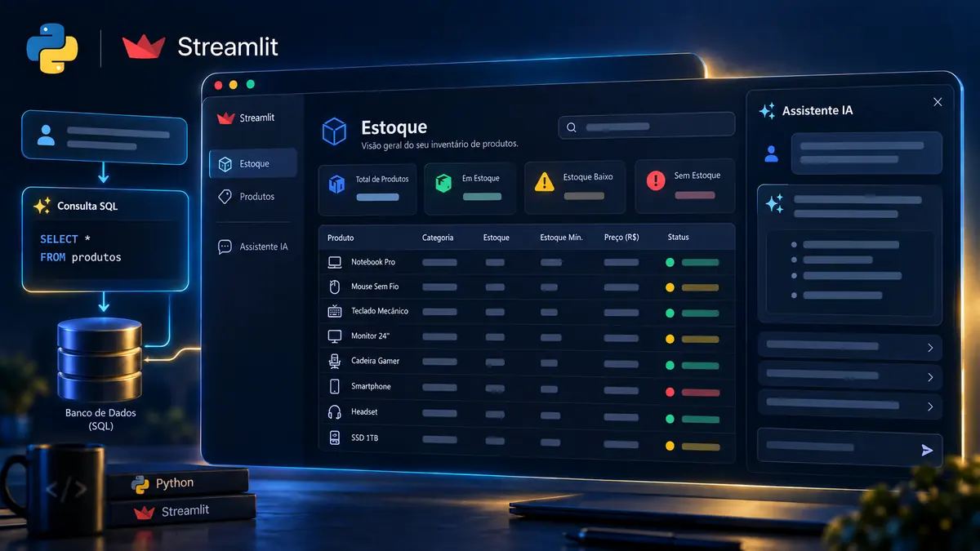Expand the middle assistant suggestion chevron

930,377
